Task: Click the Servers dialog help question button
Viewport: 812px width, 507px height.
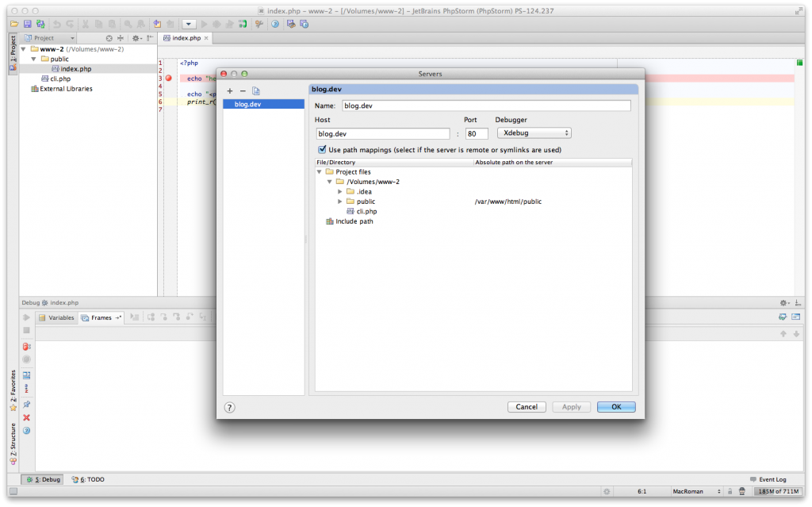Action: [230, 408]
